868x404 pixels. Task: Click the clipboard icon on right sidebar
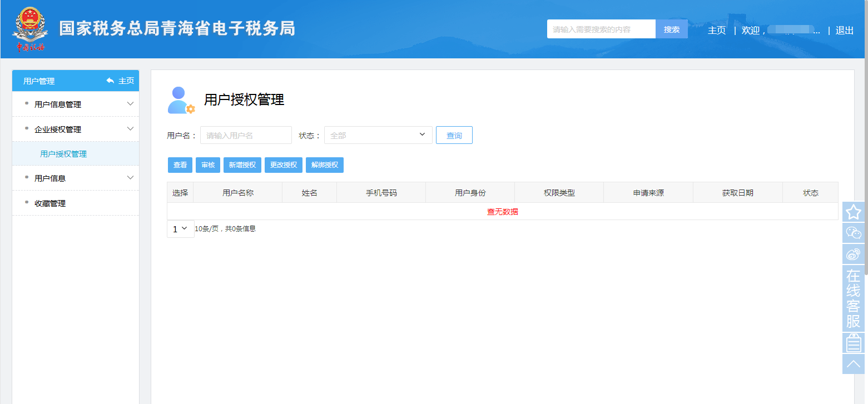click(x=854, y=343)
